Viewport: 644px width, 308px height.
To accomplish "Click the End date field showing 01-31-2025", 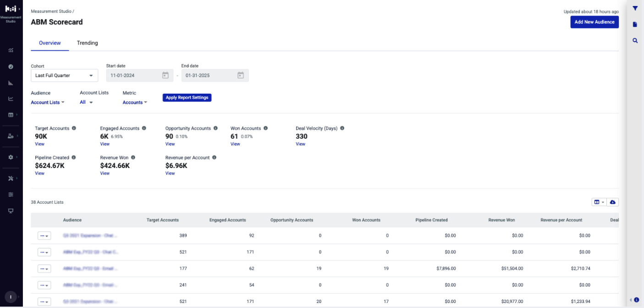I will (215, 75).
